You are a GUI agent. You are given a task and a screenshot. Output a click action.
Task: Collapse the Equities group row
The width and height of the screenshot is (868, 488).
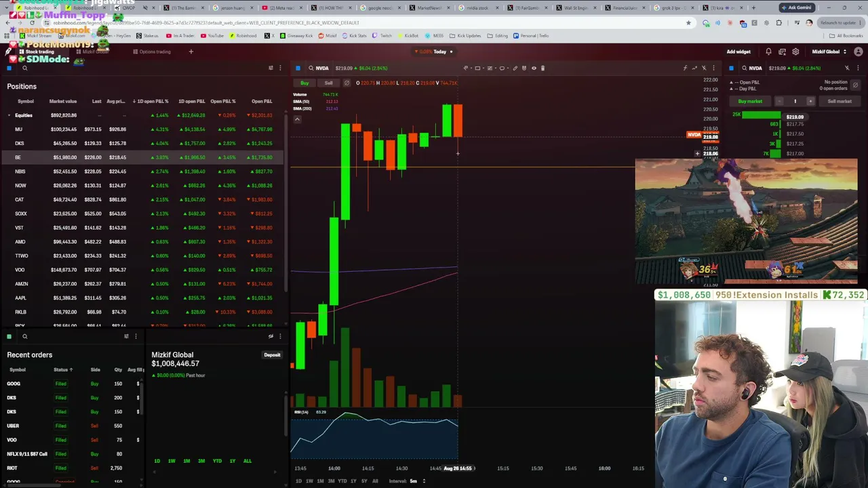pyautogui.click(x=9, y=115)
